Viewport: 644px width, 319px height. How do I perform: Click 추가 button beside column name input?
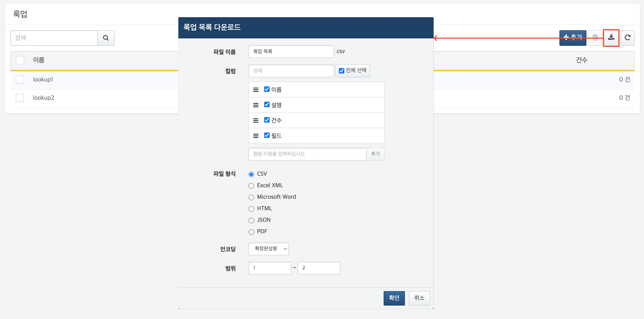tap(375, 154)
